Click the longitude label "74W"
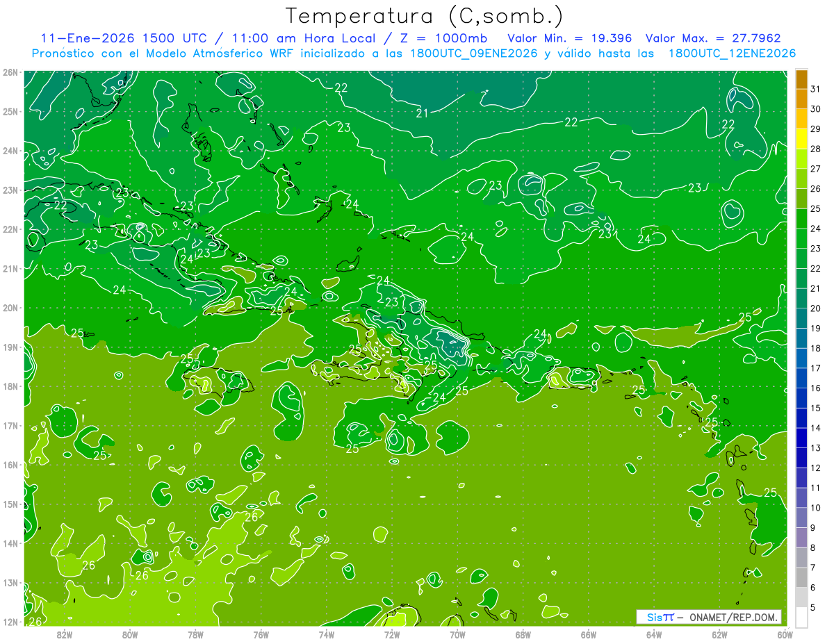Screen dimensions: 834x644 pos(327,634)
